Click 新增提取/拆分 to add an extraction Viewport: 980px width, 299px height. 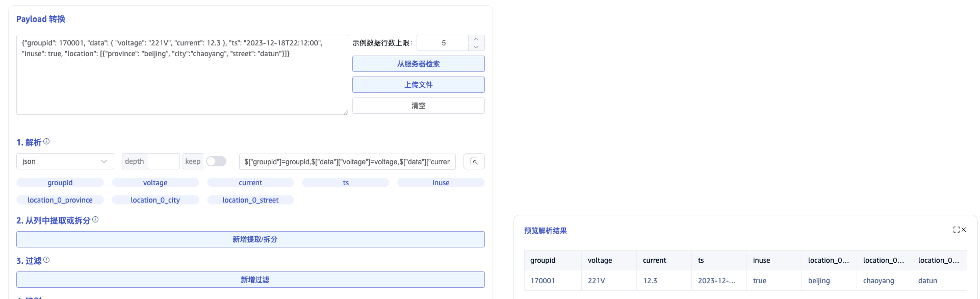(250, 239)
